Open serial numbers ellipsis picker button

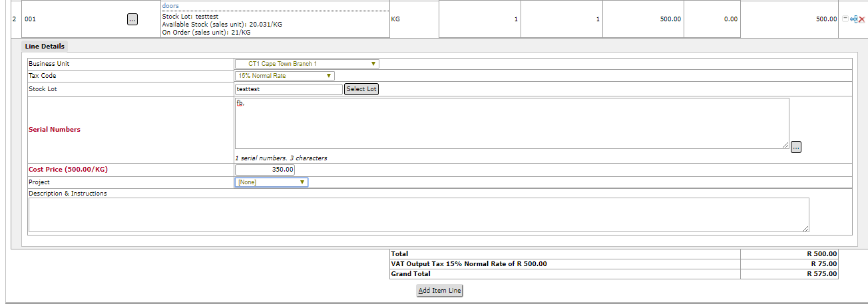tap(796, 147)
